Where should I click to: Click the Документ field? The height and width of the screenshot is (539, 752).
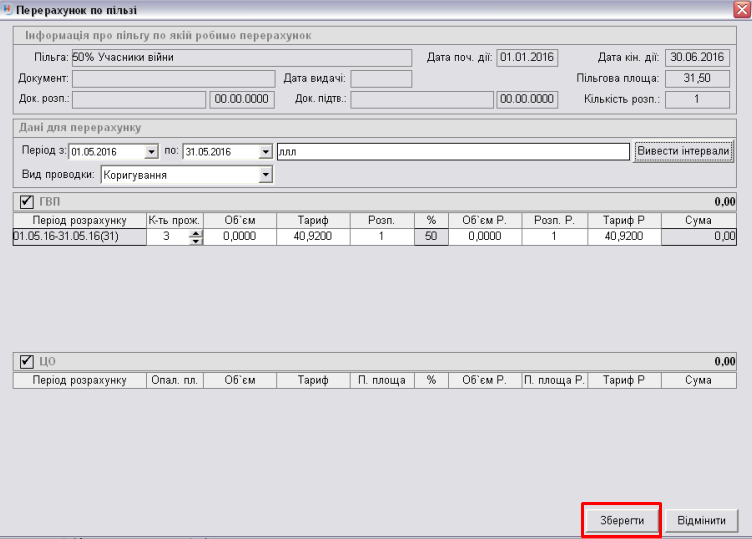tap(173, 79)
